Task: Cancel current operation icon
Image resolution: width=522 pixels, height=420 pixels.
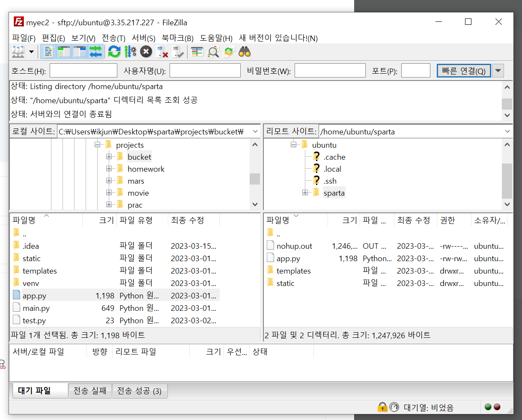Action: coord(146,52)
